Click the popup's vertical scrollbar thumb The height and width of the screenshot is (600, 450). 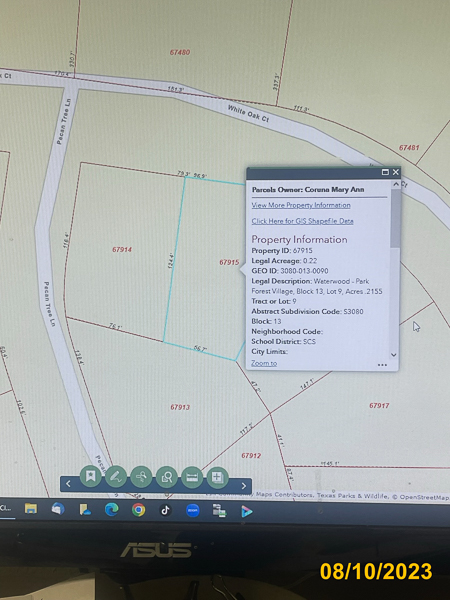[395, 218]
